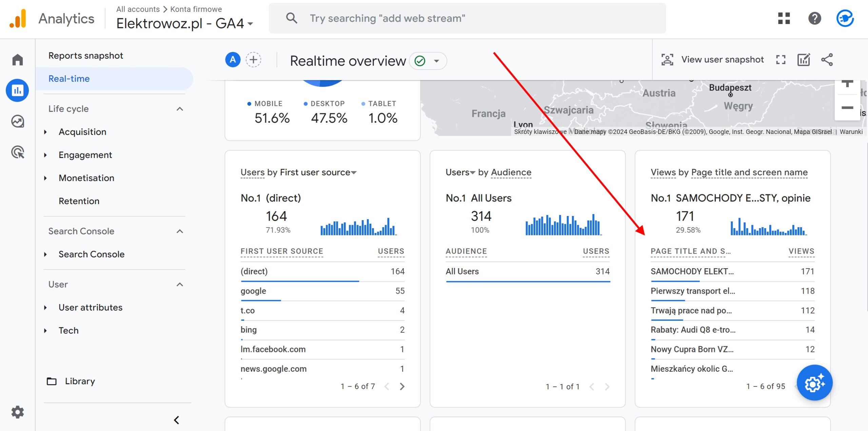Select the Pierwszy transport el... page row
This screenshot has width=868, height=431.
732,291
